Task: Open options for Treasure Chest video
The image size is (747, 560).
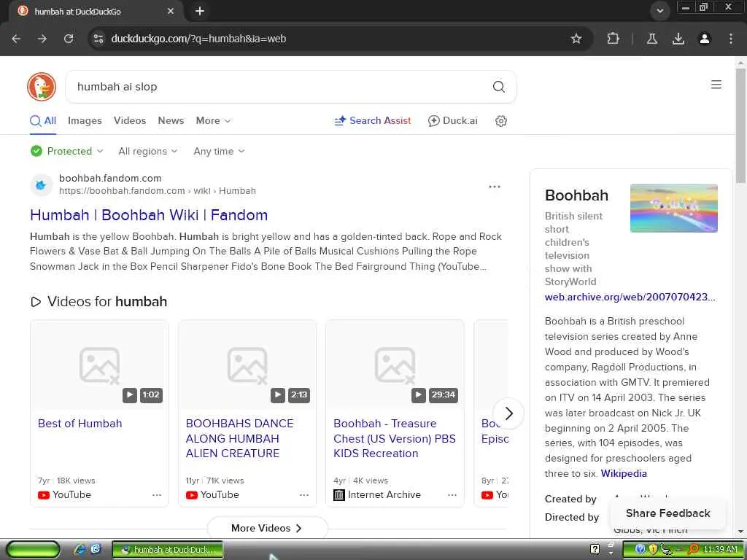Action: pos(452,495)
